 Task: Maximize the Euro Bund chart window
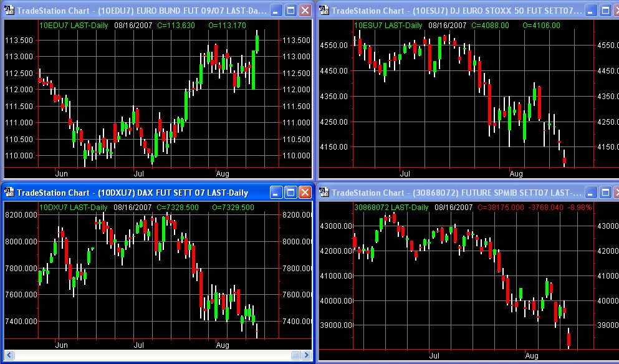tap(290, 11)
